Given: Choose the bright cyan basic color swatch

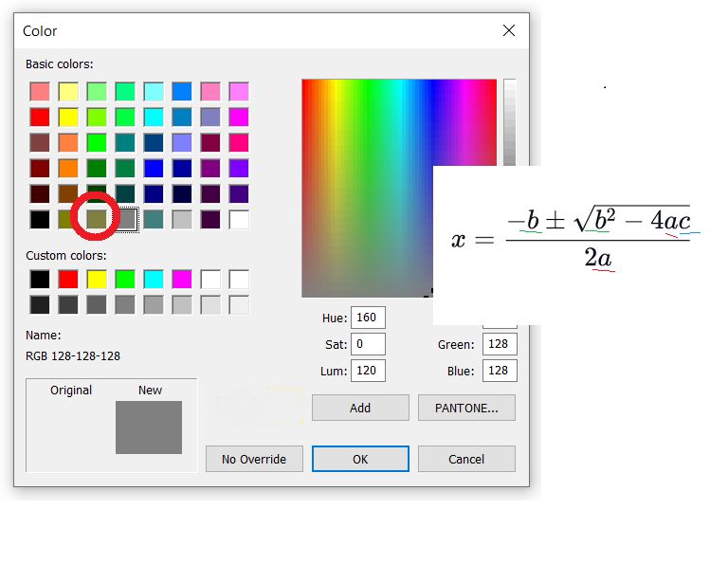Looking at the screenshot, I should click(x=154, y=117).
